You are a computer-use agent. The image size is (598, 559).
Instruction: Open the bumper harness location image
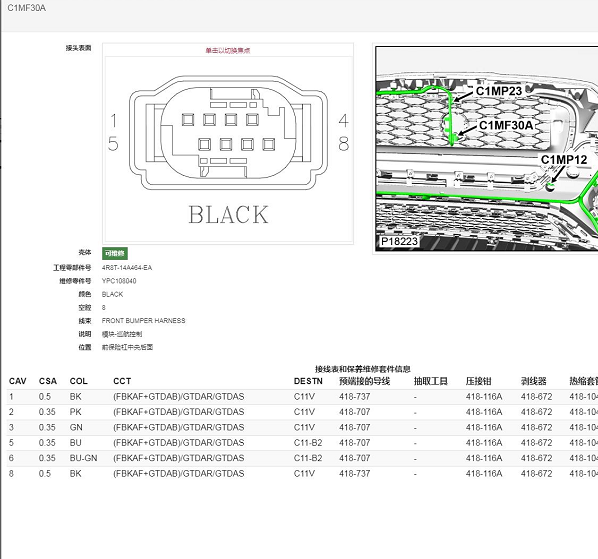tap(487, 149)
